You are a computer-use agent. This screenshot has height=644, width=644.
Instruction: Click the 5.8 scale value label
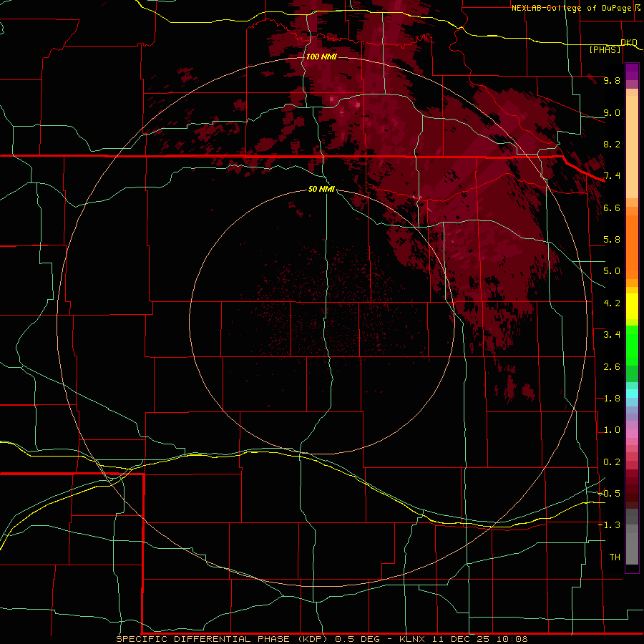612,240
